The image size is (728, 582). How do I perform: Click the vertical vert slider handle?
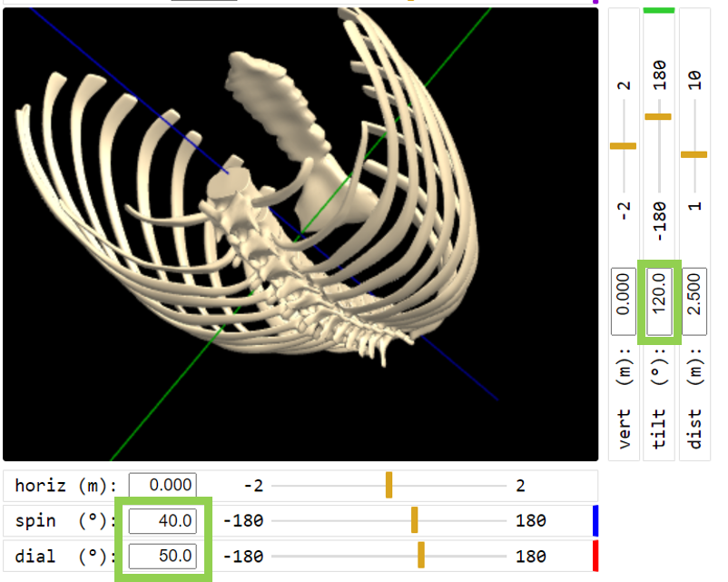(x=623, y=146)
